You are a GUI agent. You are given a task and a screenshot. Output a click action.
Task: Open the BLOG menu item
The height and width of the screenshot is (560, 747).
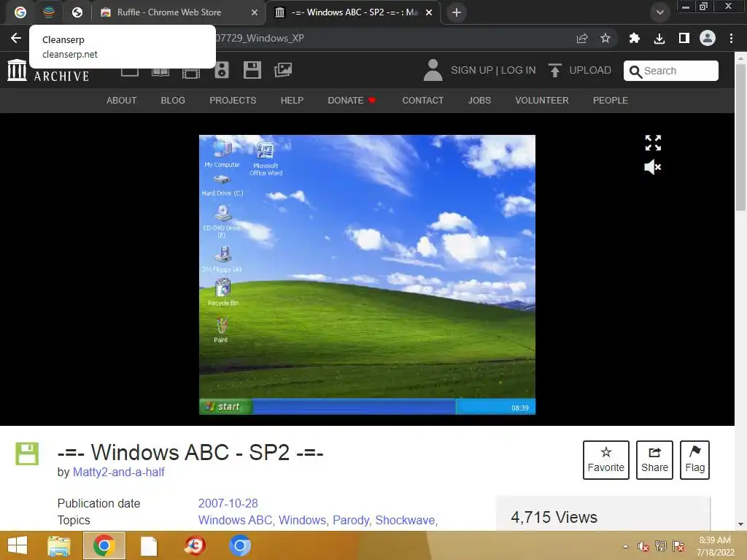[x=173, y=101]
